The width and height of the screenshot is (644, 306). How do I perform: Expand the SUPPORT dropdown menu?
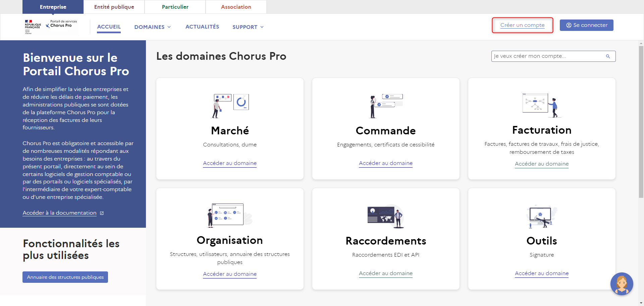[x=248, y=27]
